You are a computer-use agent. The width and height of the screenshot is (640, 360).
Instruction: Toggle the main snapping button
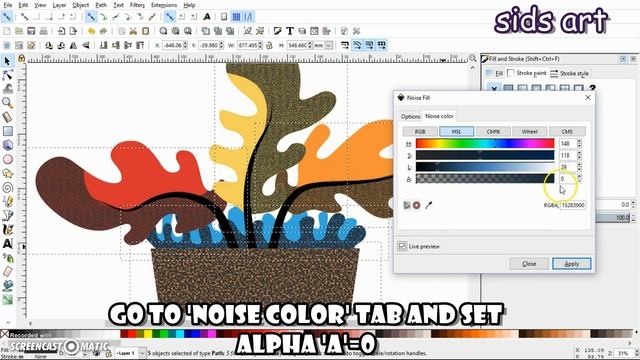[x=7, y=17]
